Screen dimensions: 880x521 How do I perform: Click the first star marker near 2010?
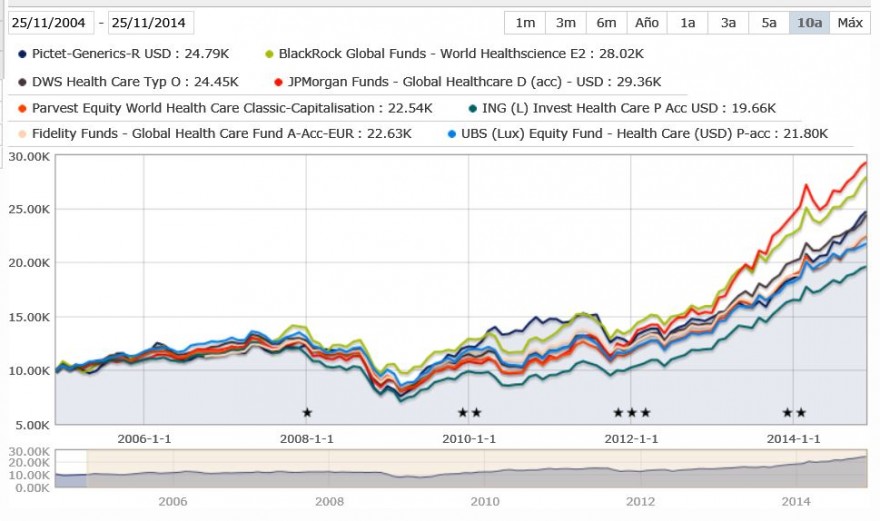coord(462,413)
